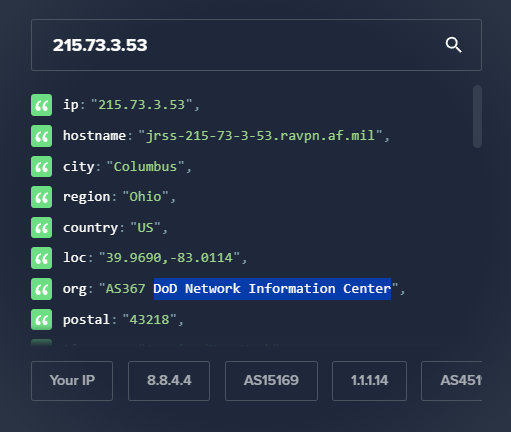Select the AS15169 example button

271,381
